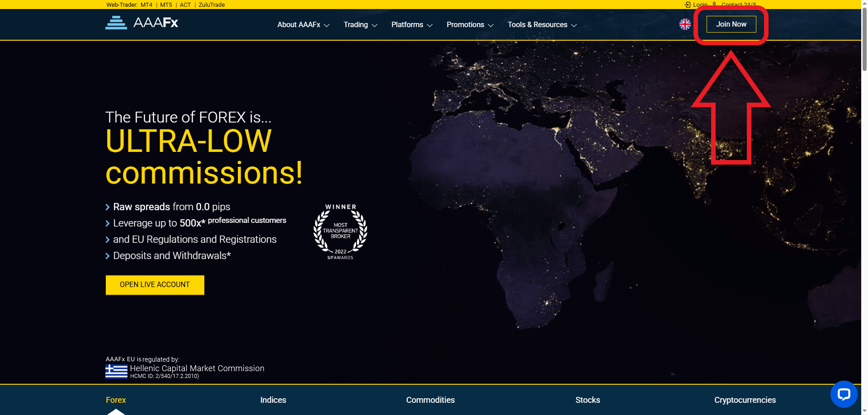The image size is (868, 415).
Task: Click 'and EU Regulations and Registrations' text
Action: coord(195,240)
